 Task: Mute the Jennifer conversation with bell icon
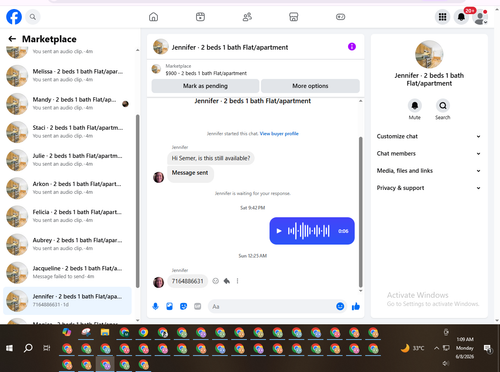[x=415, y=106]
